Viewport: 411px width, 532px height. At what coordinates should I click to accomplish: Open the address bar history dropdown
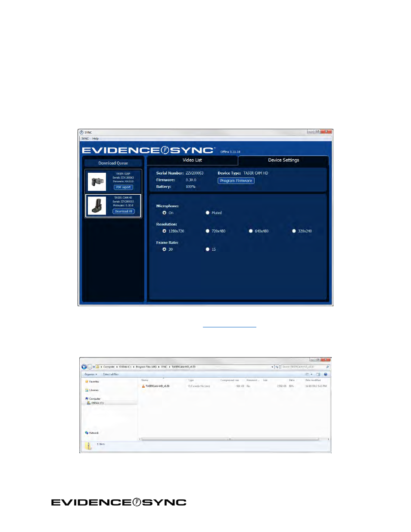pos(272,367)
